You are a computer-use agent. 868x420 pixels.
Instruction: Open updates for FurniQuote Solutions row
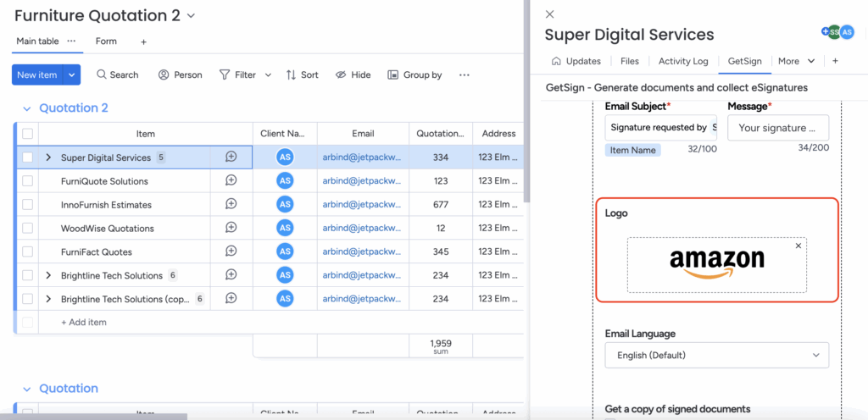tap(231, 180)
